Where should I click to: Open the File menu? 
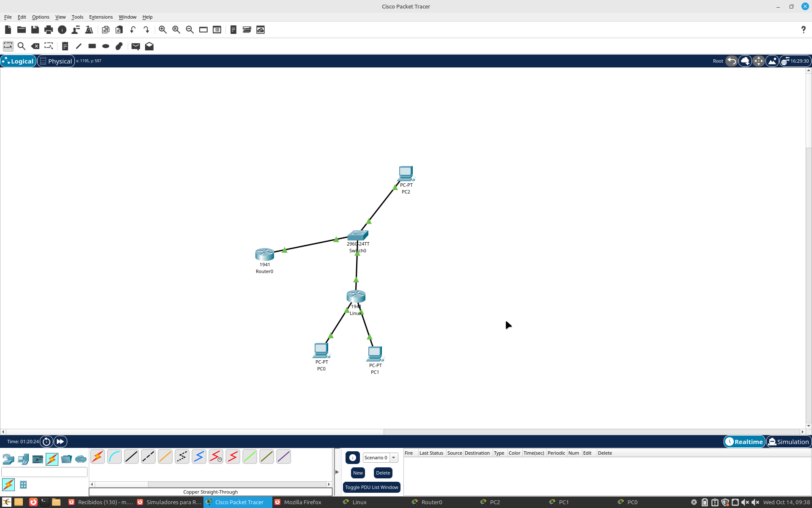pyautogui.click(x=8, y=17)
